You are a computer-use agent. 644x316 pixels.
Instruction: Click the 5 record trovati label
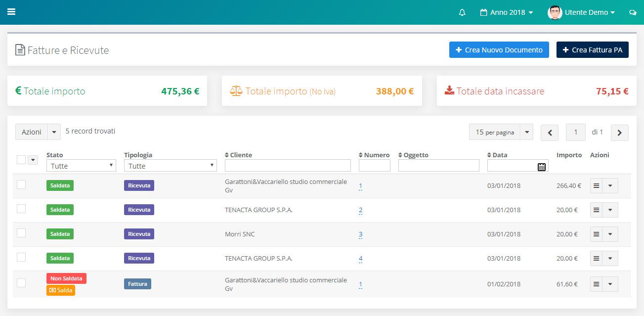[x=90, y=131]
